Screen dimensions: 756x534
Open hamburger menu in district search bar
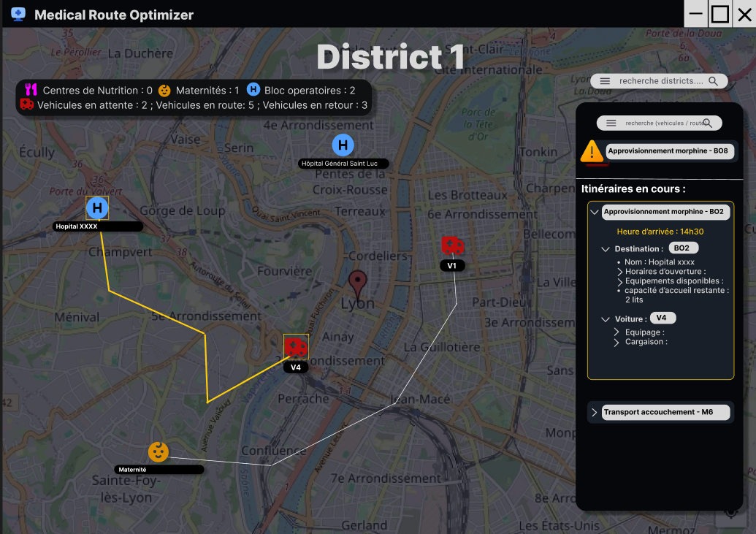(605, 81)
